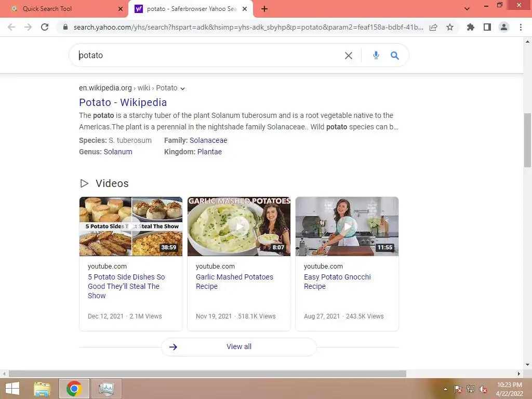Open a new browser tab
The width and height of the screenshot is (532, 399).
(x=264, y=9)
